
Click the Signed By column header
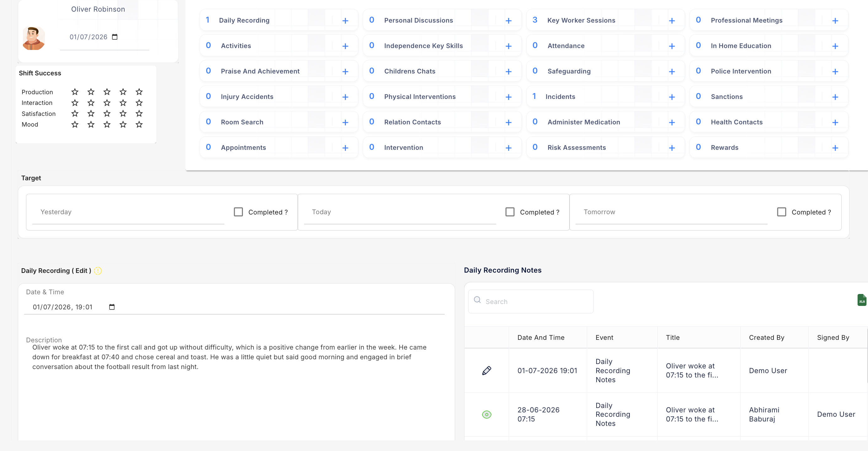point(833,337)
